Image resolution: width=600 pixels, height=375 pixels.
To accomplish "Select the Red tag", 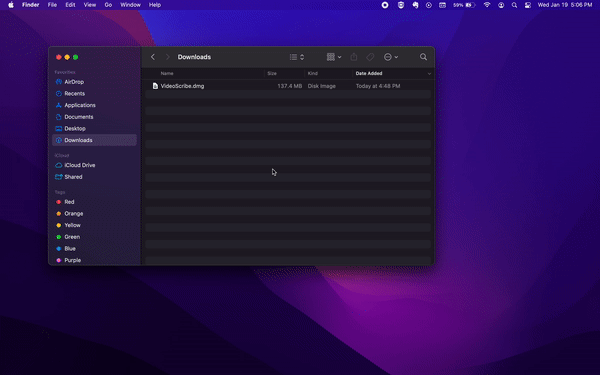I will (x=94, y=202).
